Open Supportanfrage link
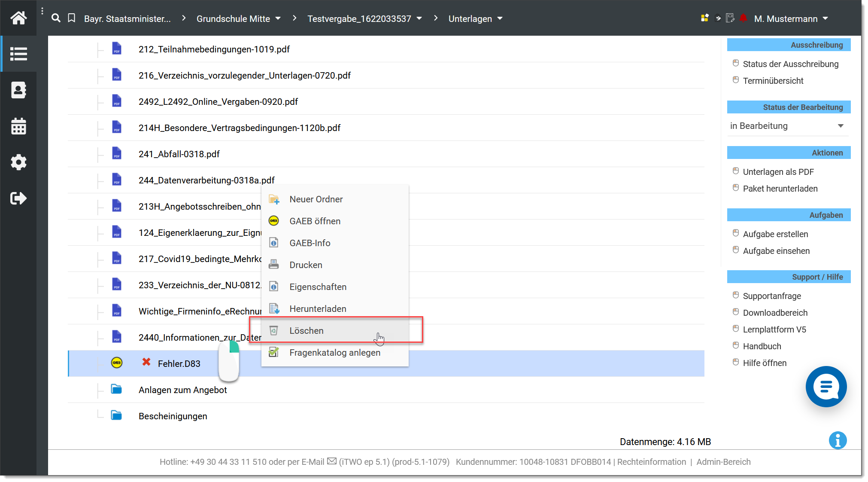This screenshot has width=868, height=482. (772, 296)
